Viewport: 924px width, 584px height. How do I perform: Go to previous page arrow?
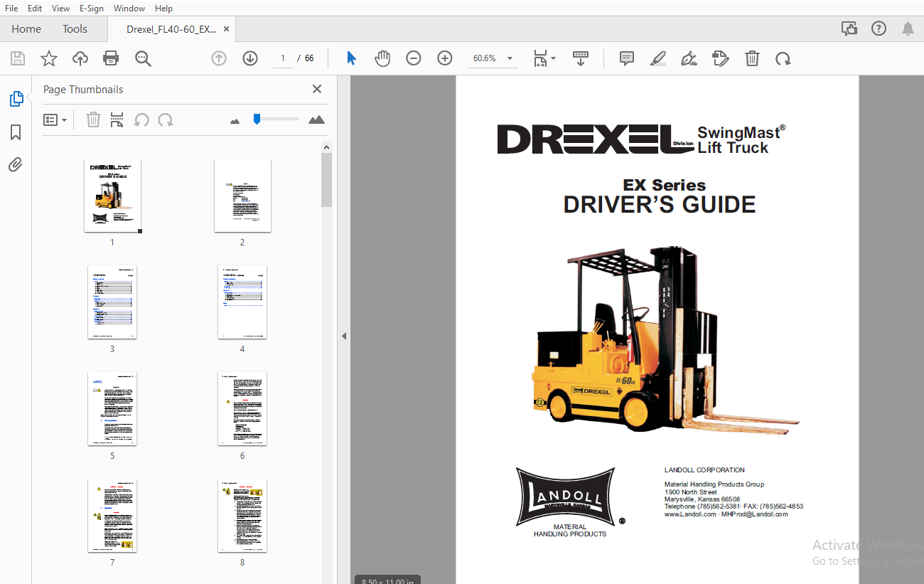[x=219, y=58]
